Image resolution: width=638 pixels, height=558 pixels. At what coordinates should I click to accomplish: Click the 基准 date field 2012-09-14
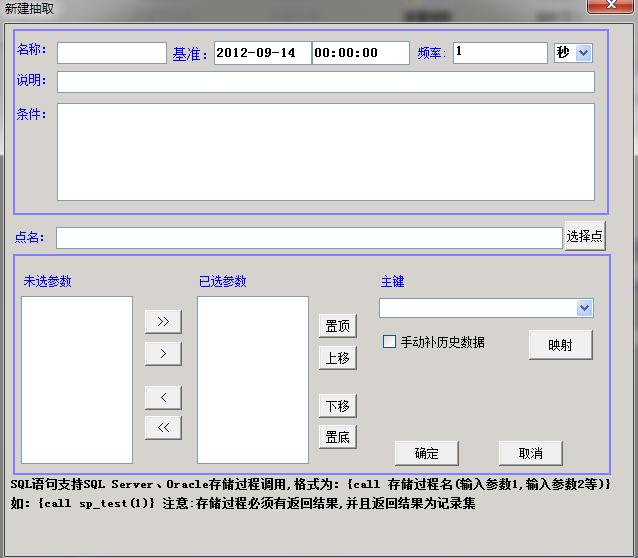click(x=263, y=53)
